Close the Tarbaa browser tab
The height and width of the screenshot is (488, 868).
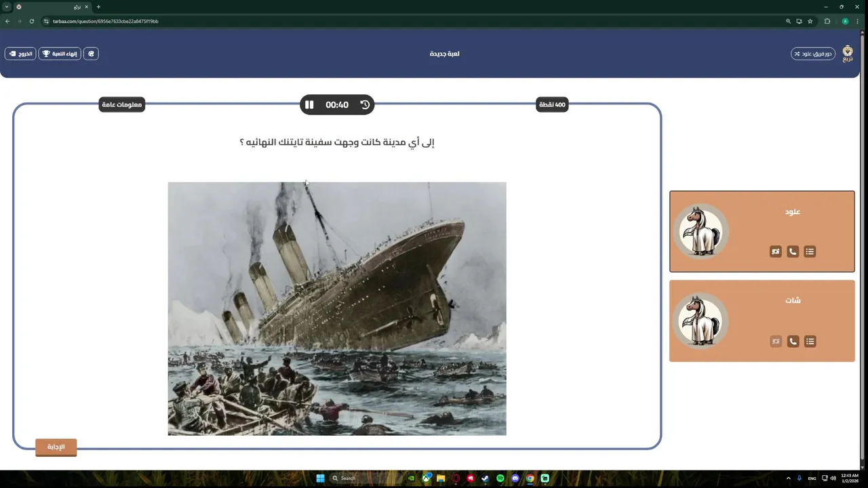pyautogui.click(x=86, y=7)
